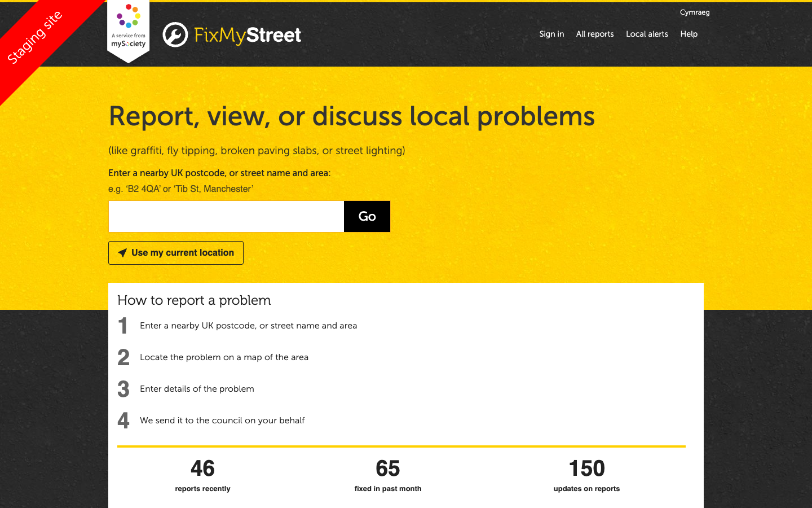Select the location arrow icon
The image size is (812, 508).
click(122, 252)
